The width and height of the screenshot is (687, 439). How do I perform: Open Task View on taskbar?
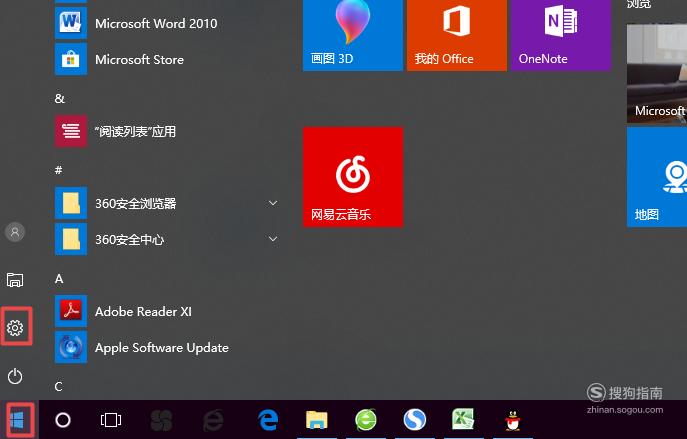coord(111,420)
